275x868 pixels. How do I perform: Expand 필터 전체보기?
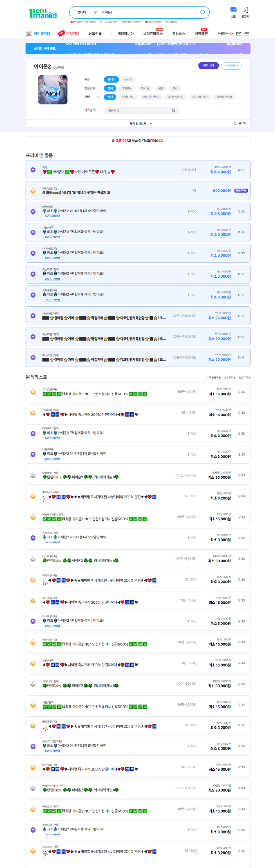point(141,123)
